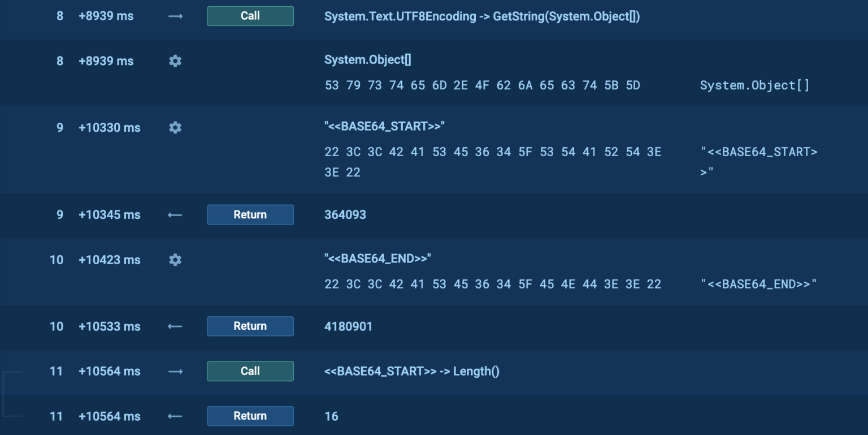Click the hex bytes ending in 45 4E 44 3E 3E 22

(492, 284)
